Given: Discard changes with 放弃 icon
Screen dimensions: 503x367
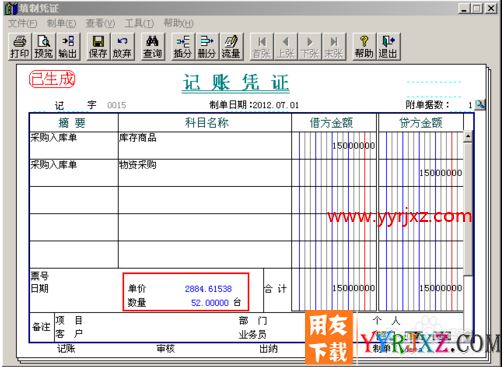Looking at the screenshot, I should 122,46.
